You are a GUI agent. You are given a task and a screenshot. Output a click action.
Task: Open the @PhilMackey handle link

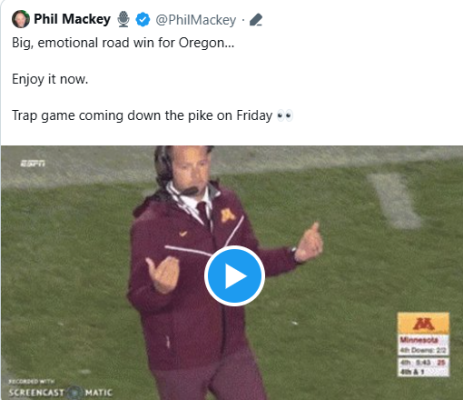pos(196,20)
